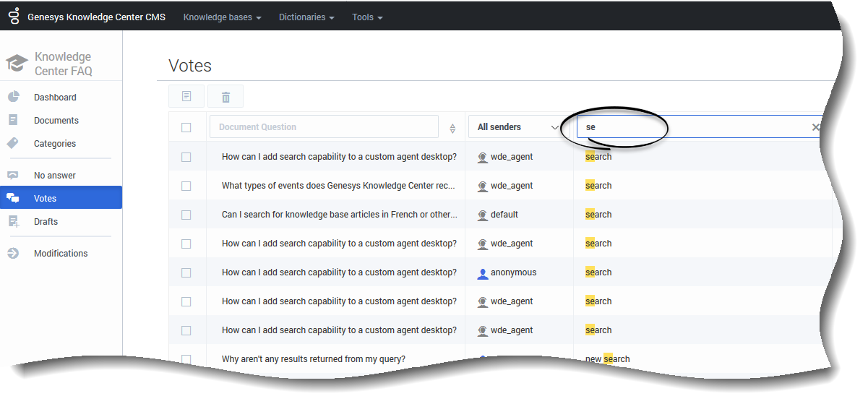The image size is (868, 404).
Task: Open the All senders dropdown
Action: 517,127
